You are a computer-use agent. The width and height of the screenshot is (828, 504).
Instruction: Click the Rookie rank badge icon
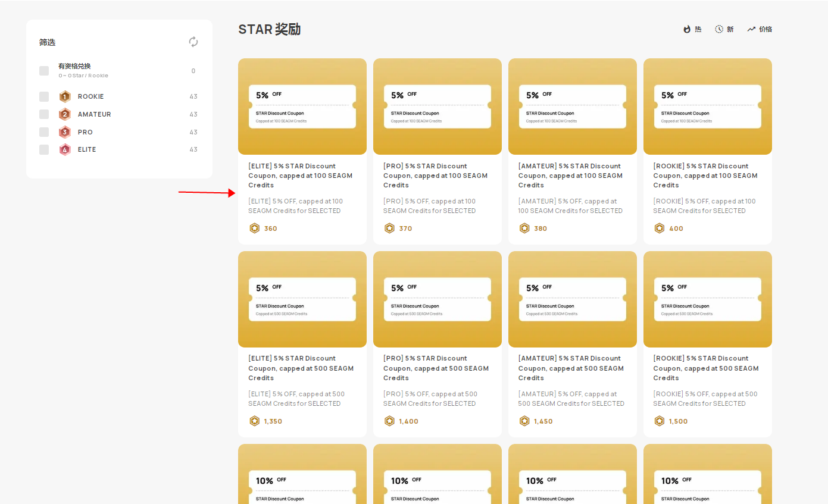[x=65, y=96]
